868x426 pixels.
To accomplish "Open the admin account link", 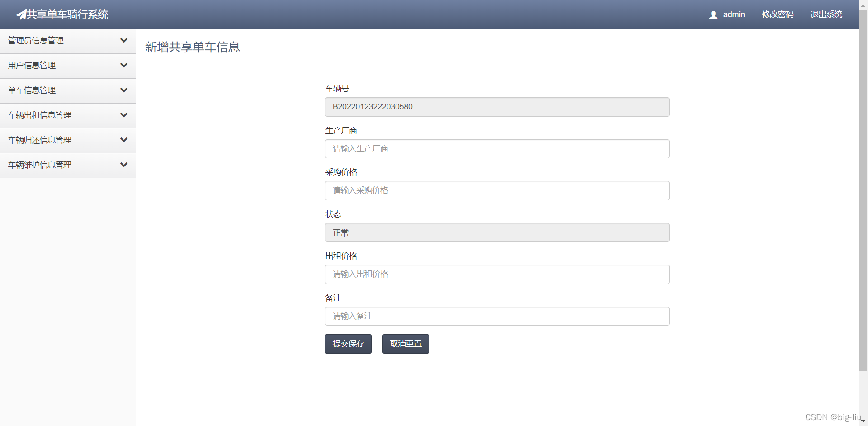I will pos(734,14).
